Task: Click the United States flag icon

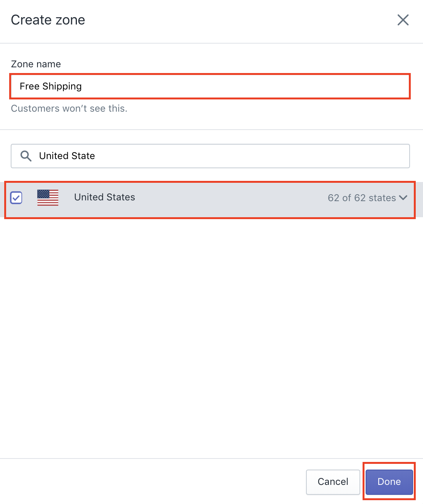Action: tap(48, 198)
